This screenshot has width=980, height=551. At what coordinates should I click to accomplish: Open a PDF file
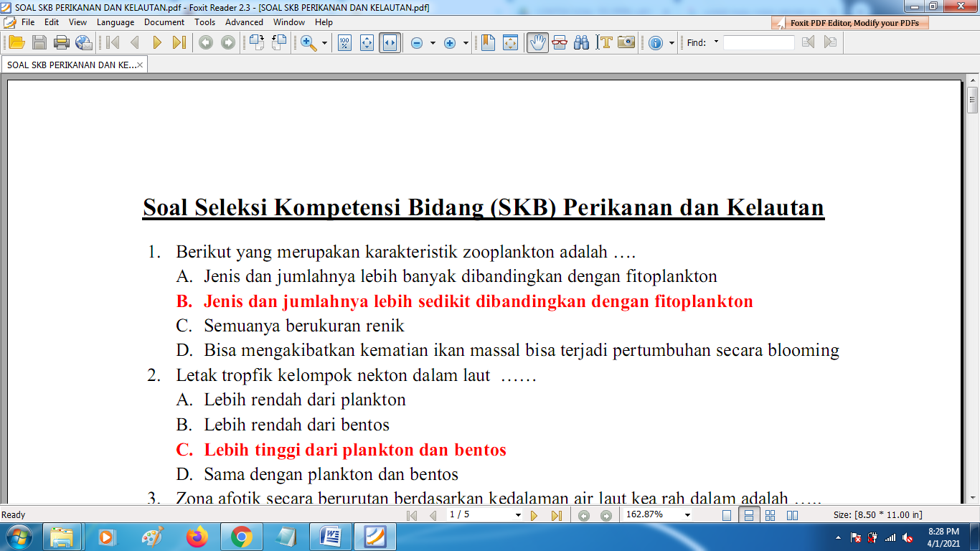(18, 43)
